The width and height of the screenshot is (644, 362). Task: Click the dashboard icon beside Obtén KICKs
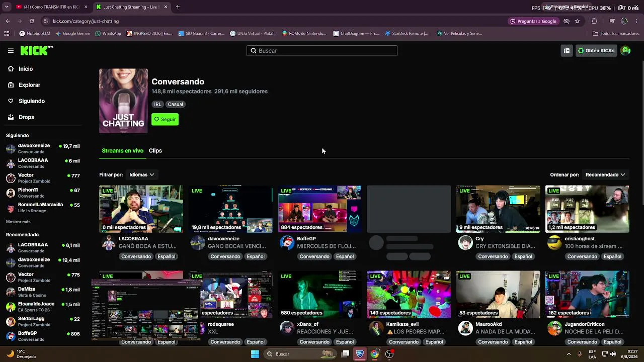tap(567, 51)
